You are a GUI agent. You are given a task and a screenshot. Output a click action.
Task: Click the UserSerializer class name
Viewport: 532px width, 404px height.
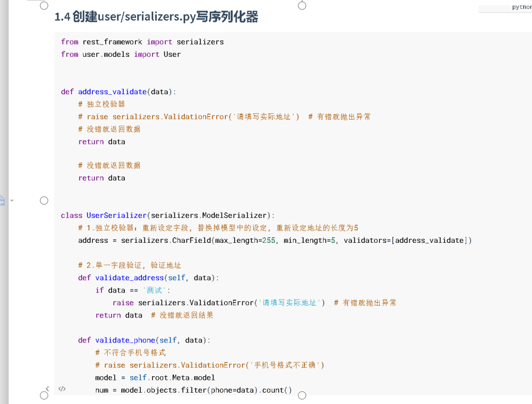[x=117, y=215]
